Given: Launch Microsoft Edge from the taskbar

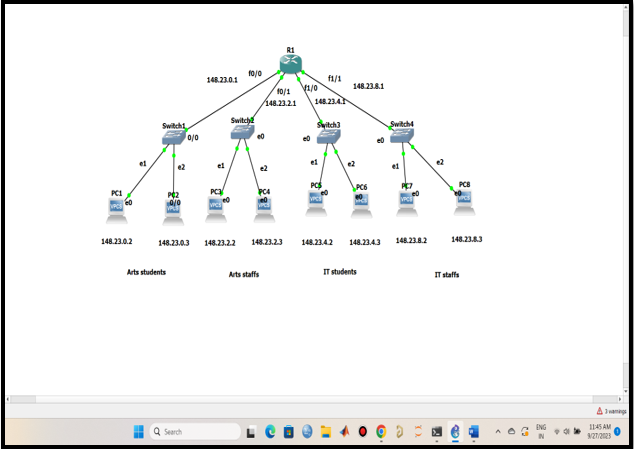Looking at the screenshot, I should pos(270,432).
